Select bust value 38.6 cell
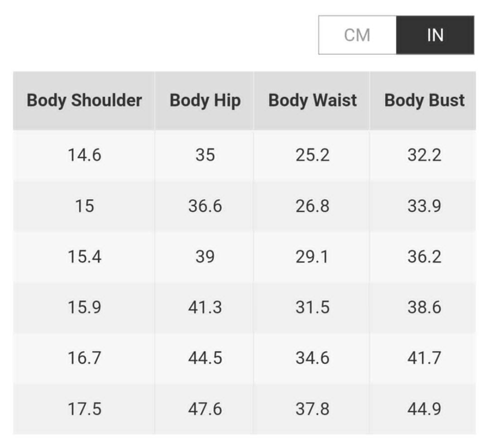Viewport: 489px width, 448px height. [x=423, y=307]
